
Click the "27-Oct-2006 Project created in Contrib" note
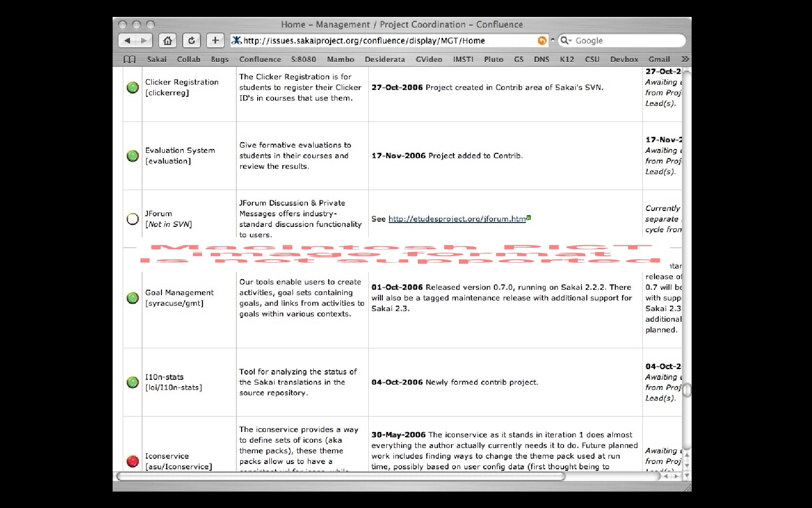point(487,88)
